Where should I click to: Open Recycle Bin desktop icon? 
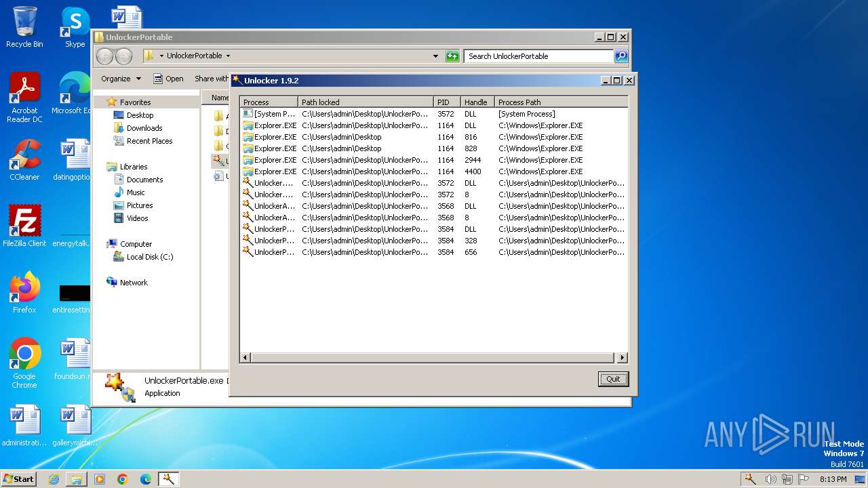click(x=24, y=27)
